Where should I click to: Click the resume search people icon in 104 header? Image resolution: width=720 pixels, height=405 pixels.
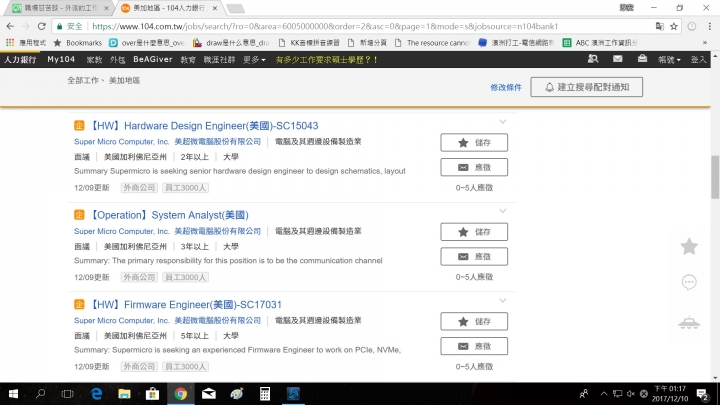593,59
